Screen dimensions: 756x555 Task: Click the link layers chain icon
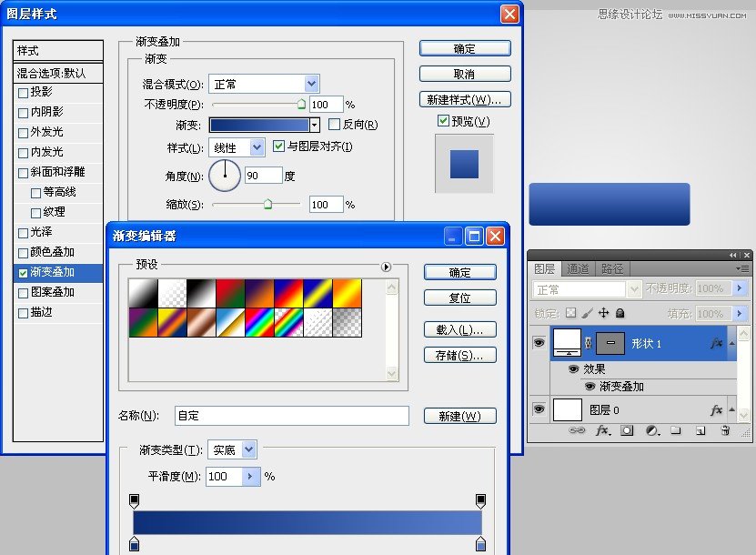pos(576,432)
